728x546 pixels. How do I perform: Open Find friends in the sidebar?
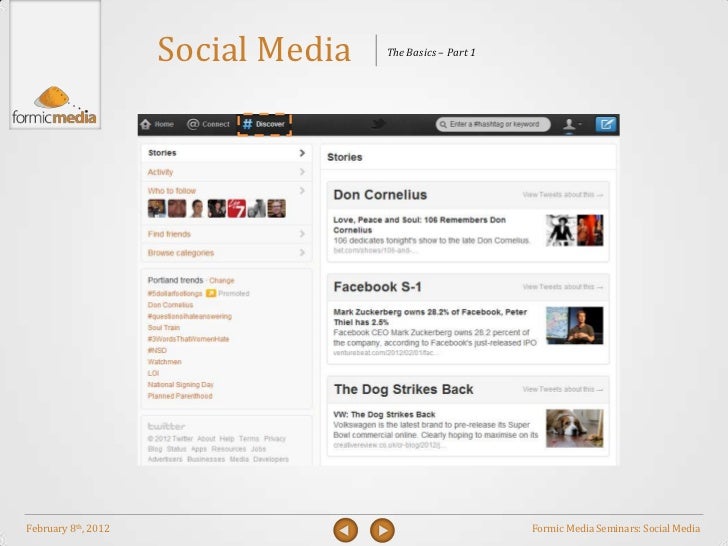pos(226,234)
